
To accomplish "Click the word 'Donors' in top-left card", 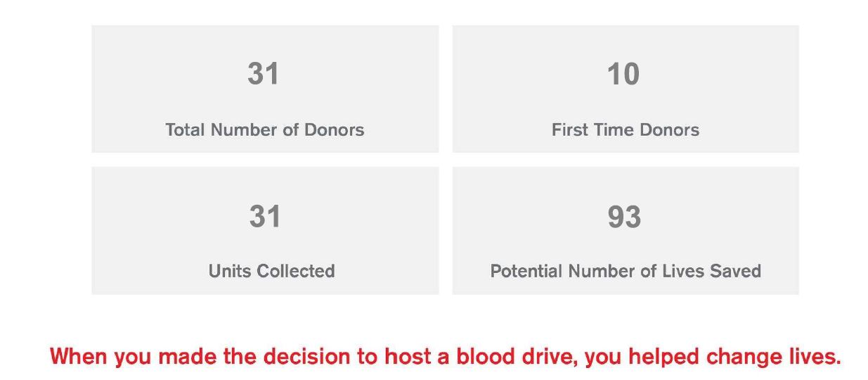I will click(334, 129).
